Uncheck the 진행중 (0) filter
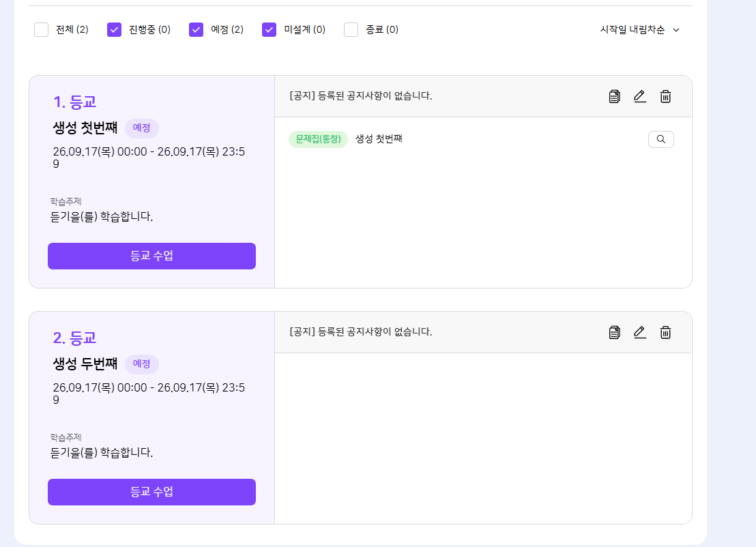Viewport: 756px width, 547px height. (114, 30)
